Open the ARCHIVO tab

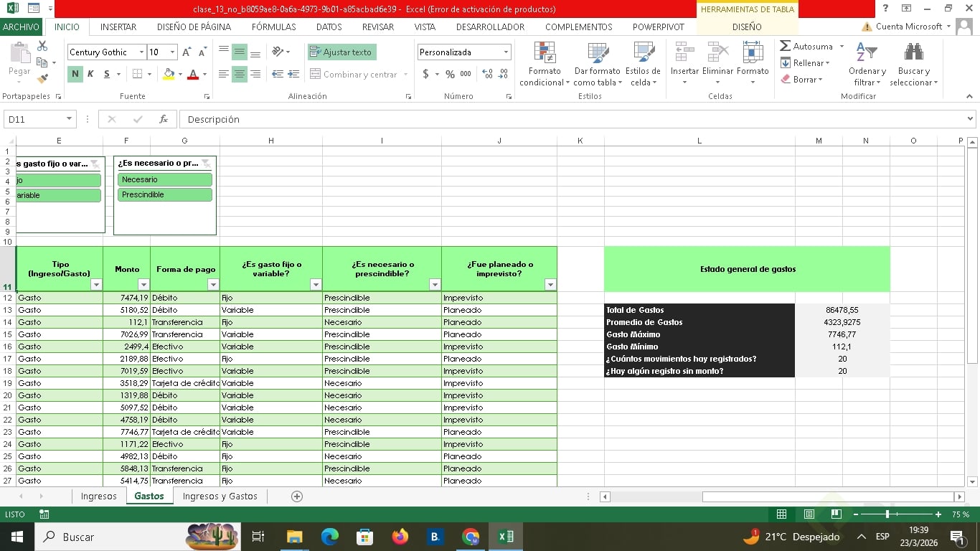coord(22,27)
